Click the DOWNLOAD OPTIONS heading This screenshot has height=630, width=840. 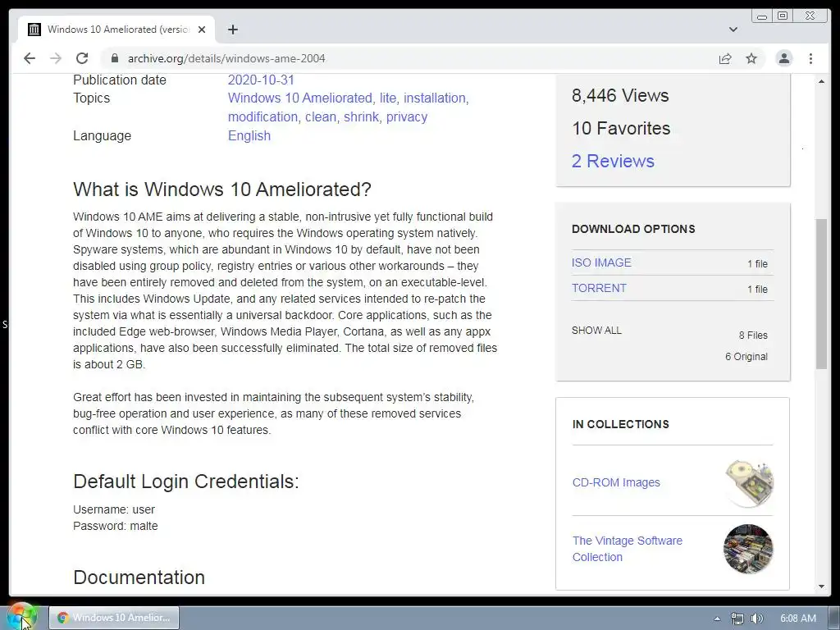point(633,229)
